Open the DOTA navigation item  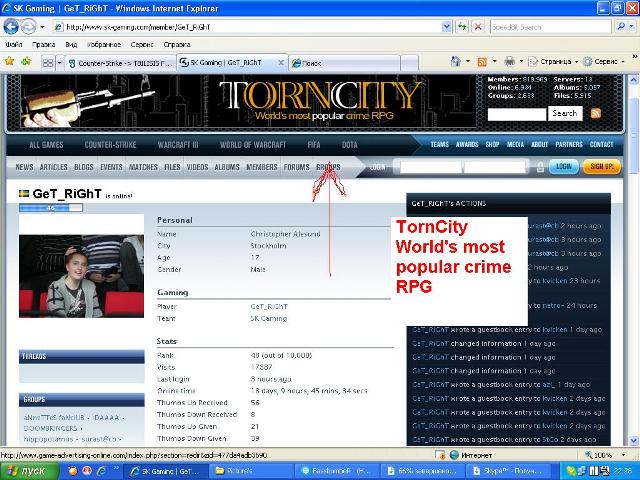(349, 144)
